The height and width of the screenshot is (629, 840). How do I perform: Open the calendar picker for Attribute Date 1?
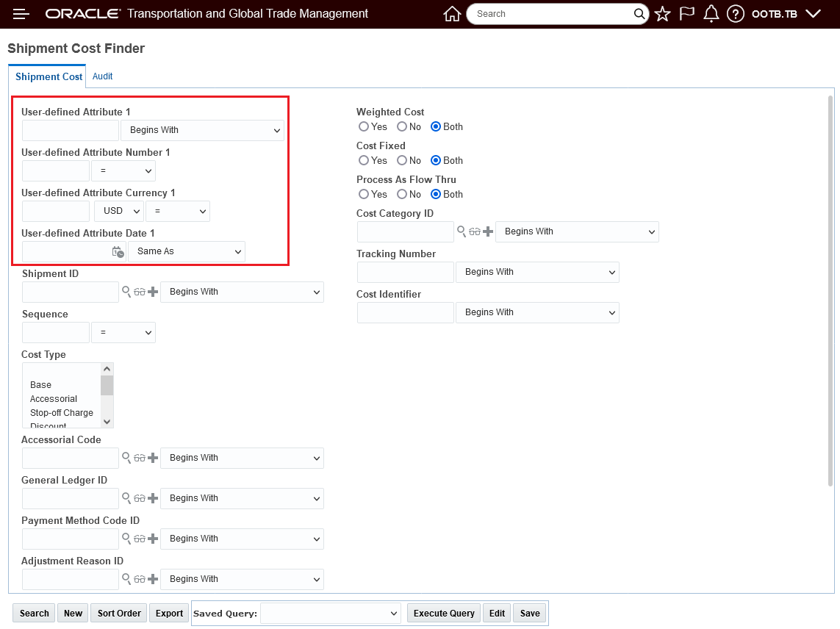point(118,251)
